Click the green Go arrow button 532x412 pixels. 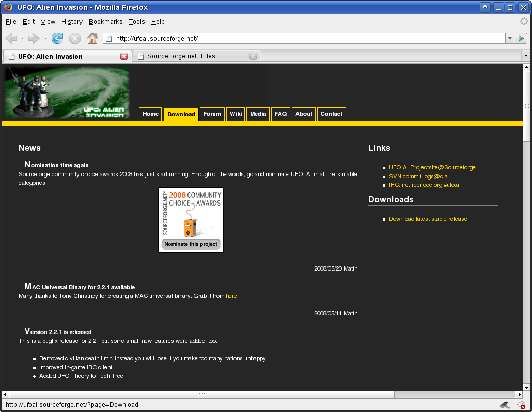(521, 38)
